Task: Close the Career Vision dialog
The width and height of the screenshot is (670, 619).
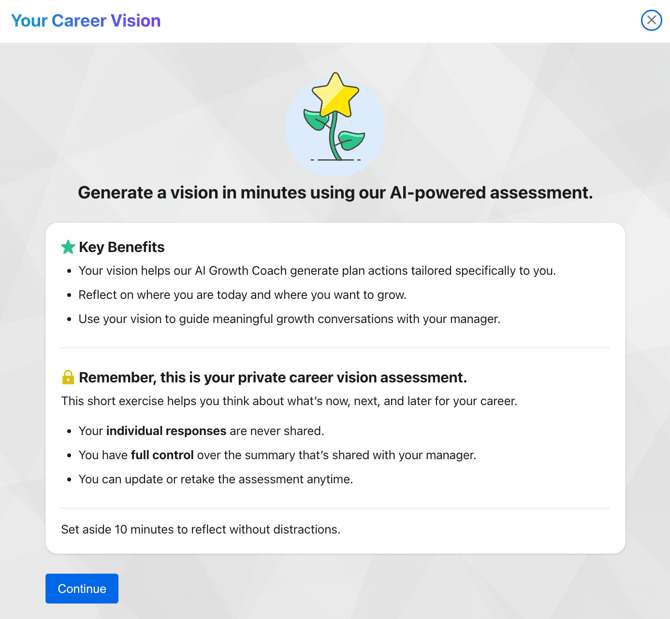Action: tap(651, 20)
